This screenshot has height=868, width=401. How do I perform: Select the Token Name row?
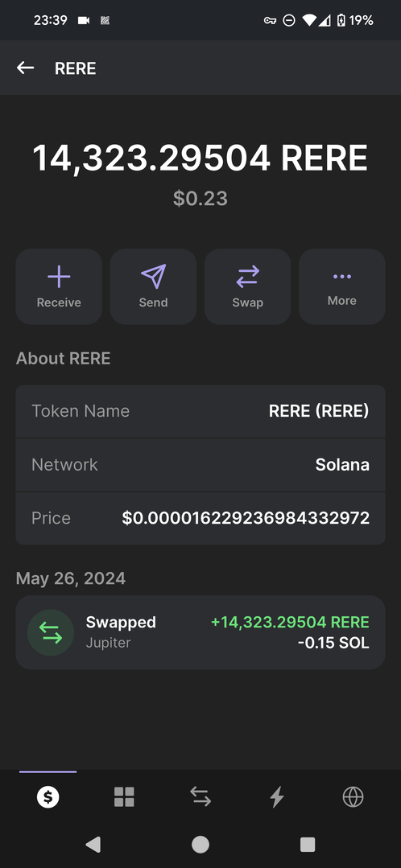pos(200,411)
